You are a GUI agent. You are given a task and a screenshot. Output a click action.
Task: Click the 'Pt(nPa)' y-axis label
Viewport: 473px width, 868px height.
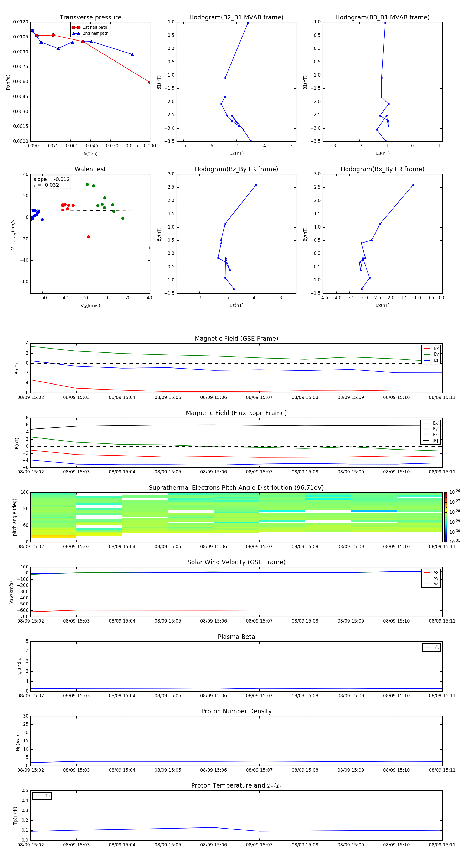(8, 82)
